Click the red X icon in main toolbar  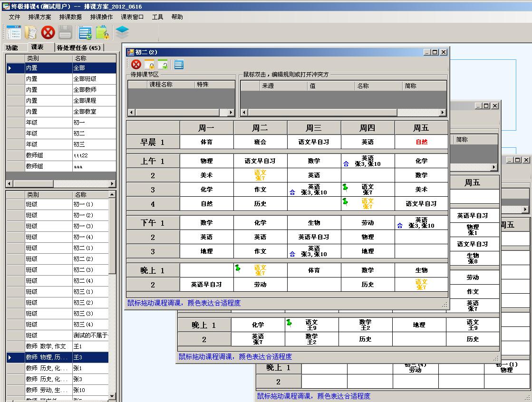pyautogui.click(x=48, y=33)
